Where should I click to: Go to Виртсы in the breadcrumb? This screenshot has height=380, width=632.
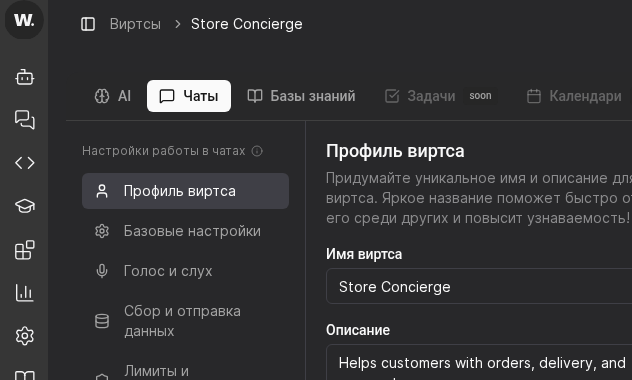point(135,24)
